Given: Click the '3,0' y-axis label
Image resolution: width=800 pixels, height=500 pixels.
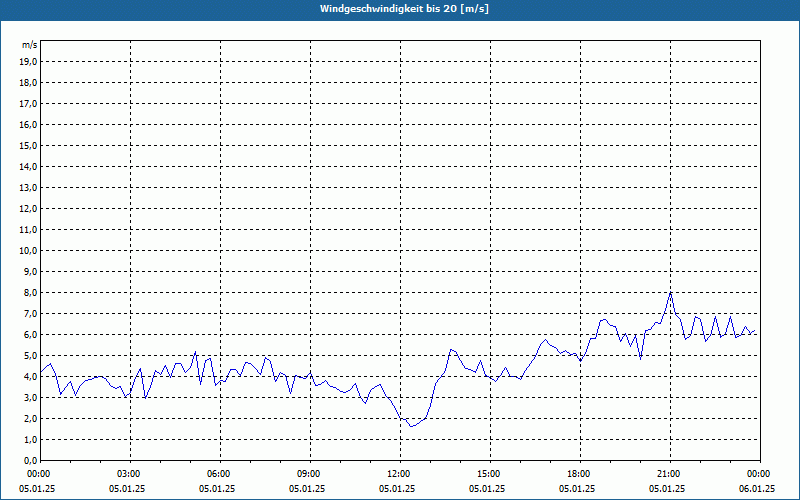Looking at the screenshot, I should [31, 397].
